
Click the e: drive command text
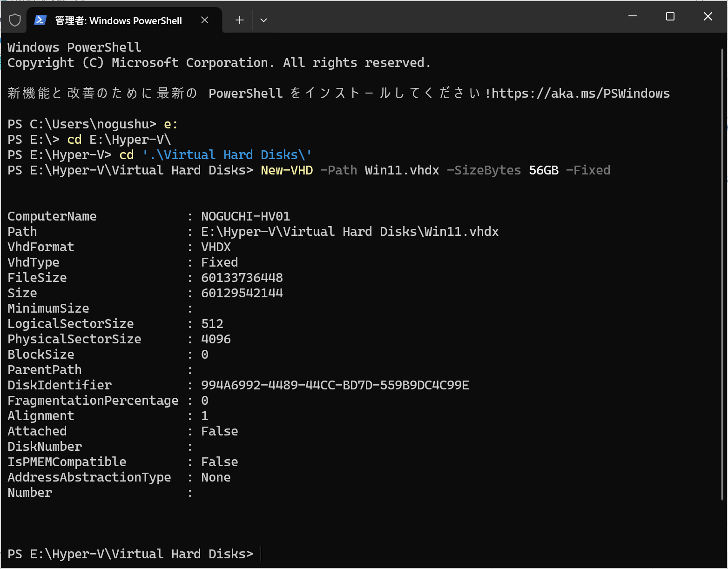[x=171, y=124]
